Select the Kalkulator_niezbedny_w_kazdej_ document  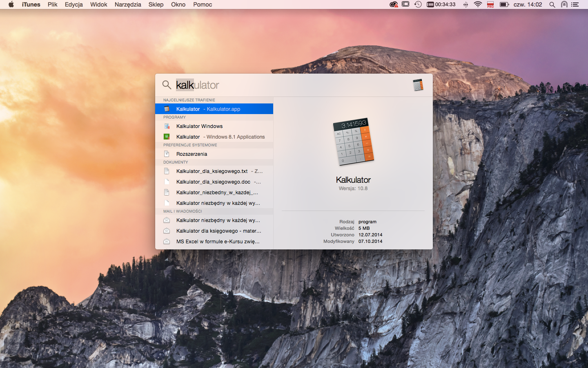pos(214,192)
